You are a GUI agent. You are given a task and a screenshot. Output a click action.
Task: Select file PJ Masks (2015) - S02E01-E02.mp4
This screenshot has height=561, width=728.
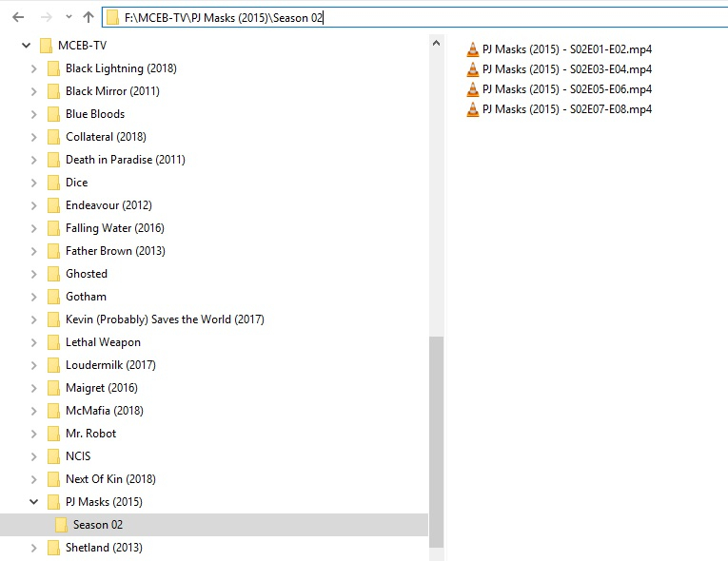pyautogui.click(x=567, y=49)
